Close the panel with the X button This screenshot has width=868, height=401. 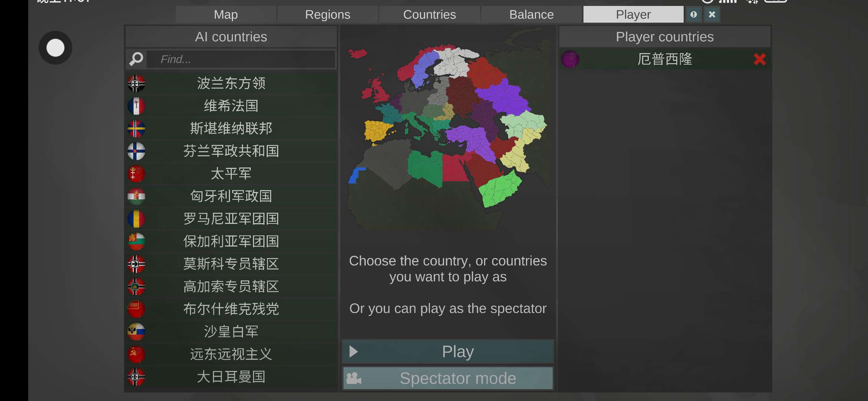[x=711, y=14]
